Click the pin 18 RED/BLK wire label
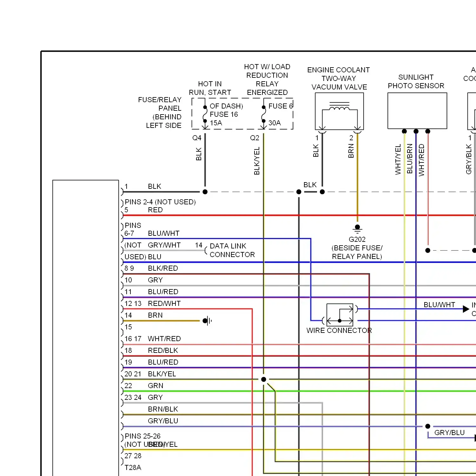 click(163, 350)
